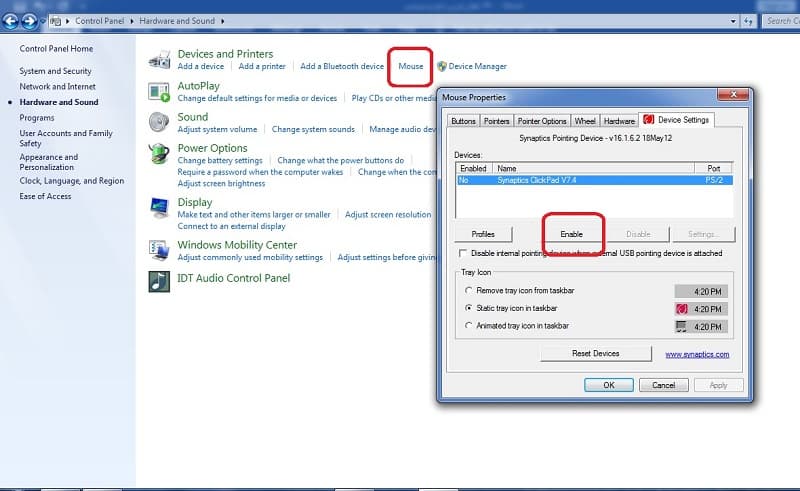Click Add a Bluetooth device link
800x491 pixels.
click(x=342, y=66)
